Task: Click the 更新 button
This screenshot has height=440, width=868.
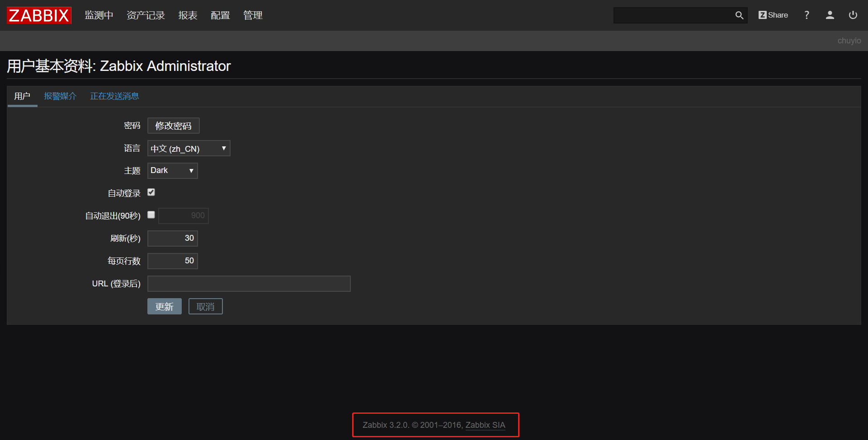Action: pyautogui.click(x=165, y=307)
